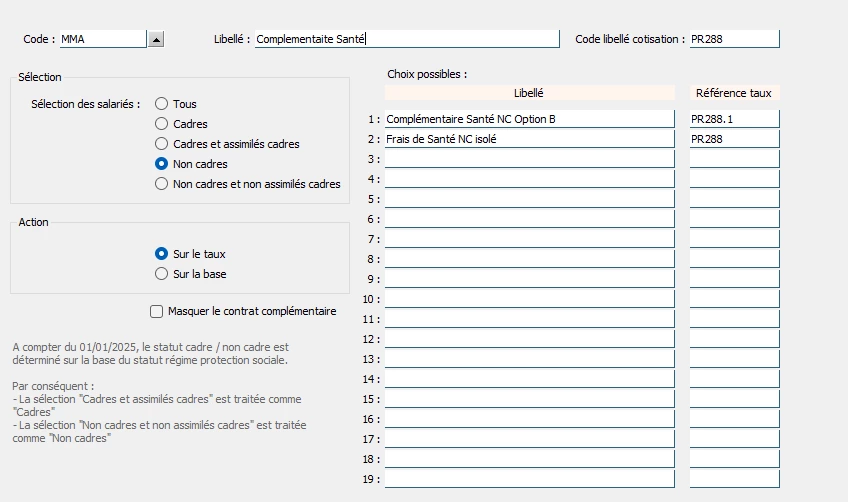Click the empty reference taux field row 3
Image resolution: width=848 pixels, height=502 pixels.
click(734, 159)
